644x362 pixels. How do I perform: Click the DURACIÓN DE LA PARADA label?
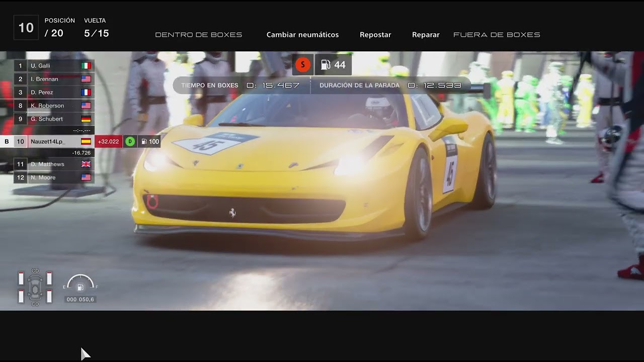[x=359, y=85]
